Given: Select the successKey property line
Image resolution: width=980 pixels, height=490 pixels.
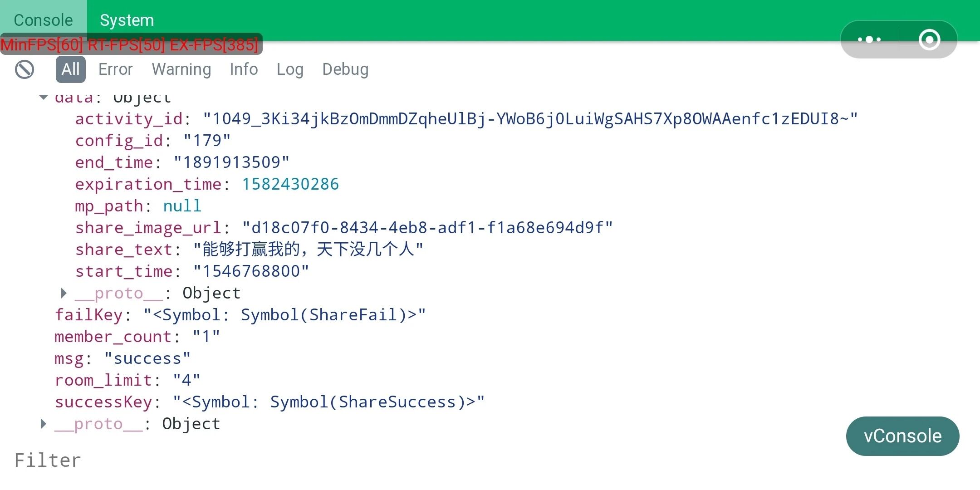Looking at the screenshot, I should pos(103,402).
